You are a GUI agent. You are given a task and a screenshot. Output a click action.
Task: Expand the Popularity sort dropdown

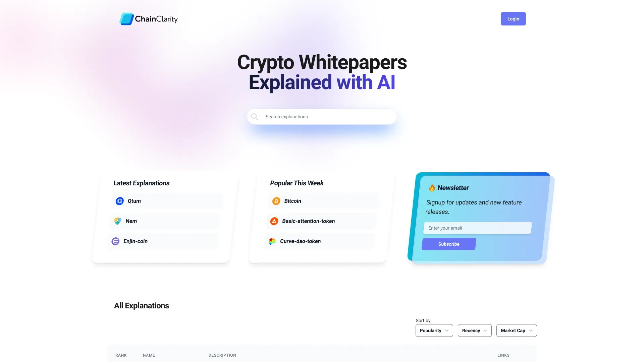point(433,330)
